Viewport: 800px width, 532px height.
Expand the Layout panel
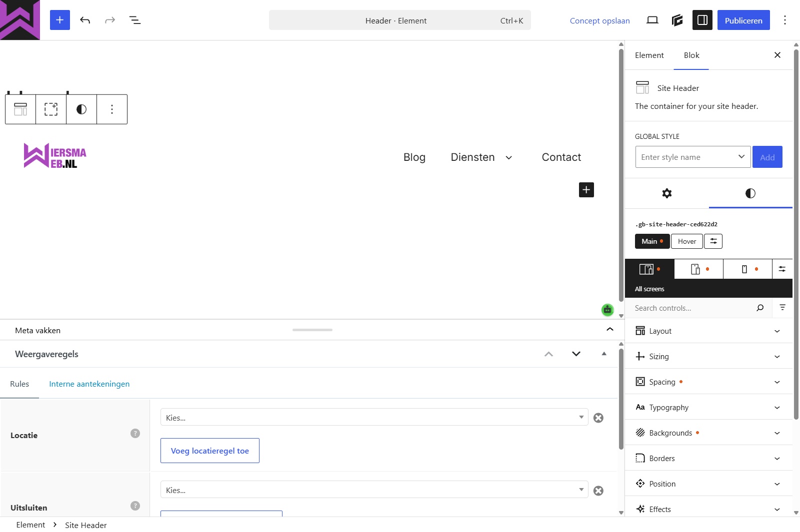point(708,331)
